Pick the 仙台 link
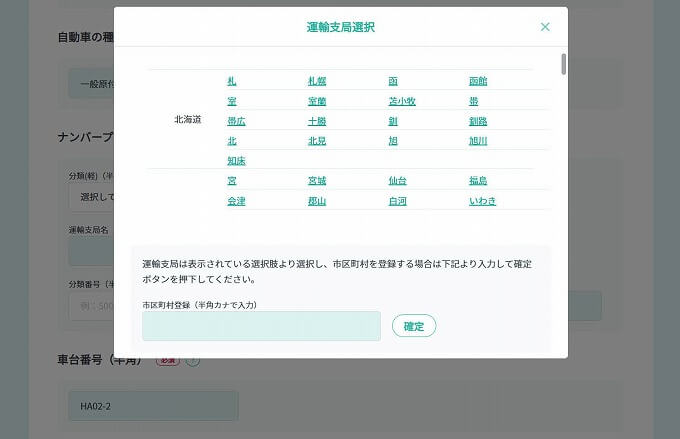The width and height of the screenshot is (680, 439). point(397,181)
